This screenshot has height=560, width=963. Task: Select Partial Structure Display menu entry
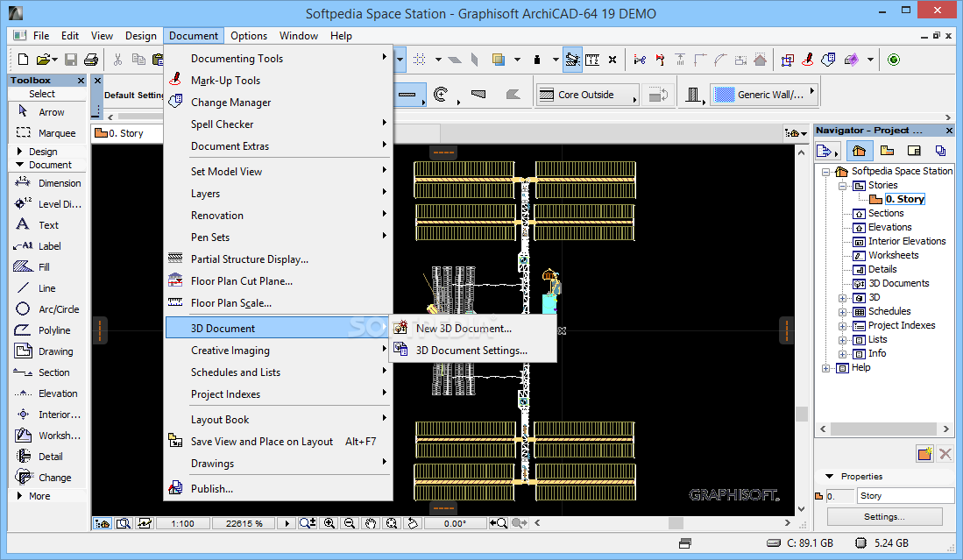[279, 259]
